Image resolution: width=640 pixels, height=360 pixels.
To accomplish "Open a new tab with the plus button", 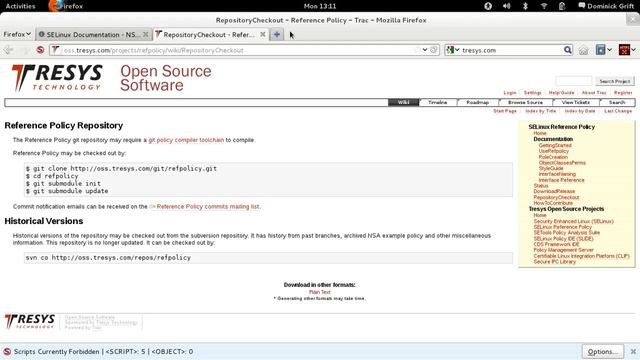I will click(x=277, y=34).
